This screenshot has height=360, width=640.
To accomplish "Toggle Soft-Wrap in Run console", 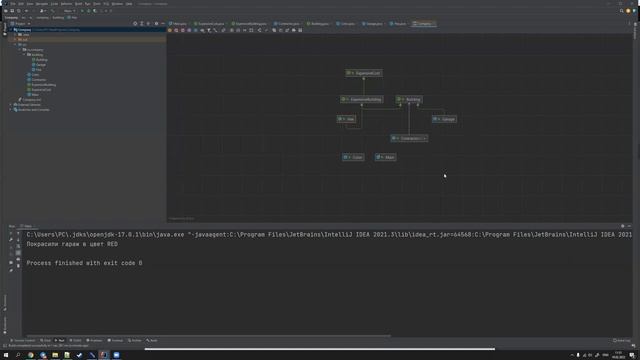I will pyautogui.click(x=18, y=247).
